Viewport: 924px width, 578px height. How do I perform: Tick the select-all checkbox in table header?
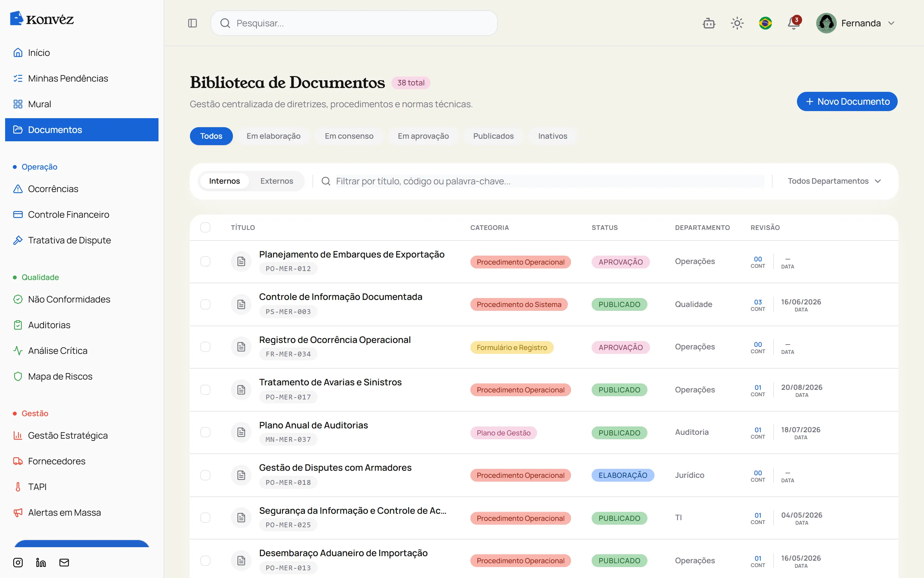click(x=205, y=227)
